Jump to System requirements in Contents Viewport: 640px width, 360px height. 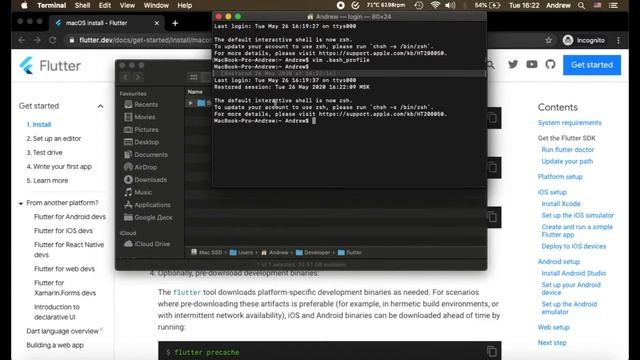point(569,122)
